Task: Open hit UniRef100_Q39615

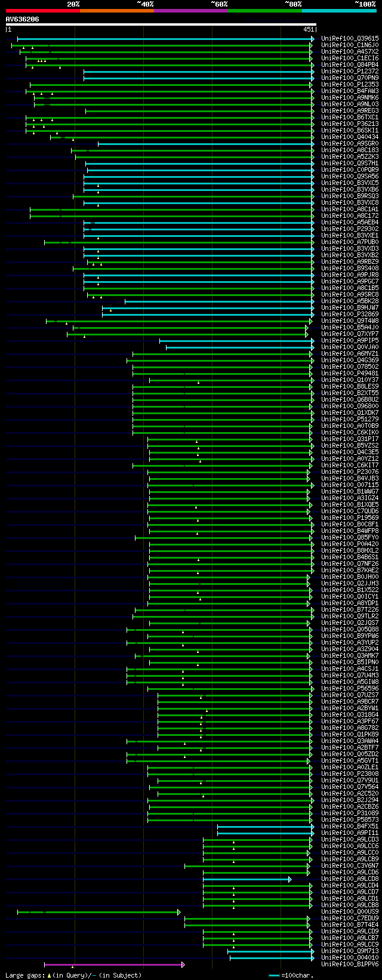Action: click(x=350, y=38)
